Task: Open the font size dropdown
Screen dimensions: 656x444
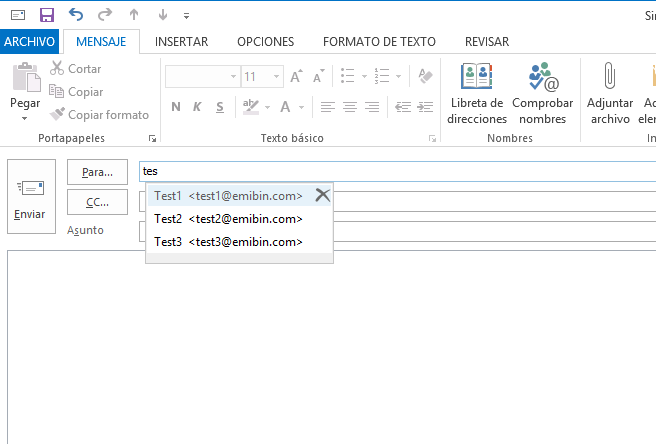Action: [x=278, y=77]
